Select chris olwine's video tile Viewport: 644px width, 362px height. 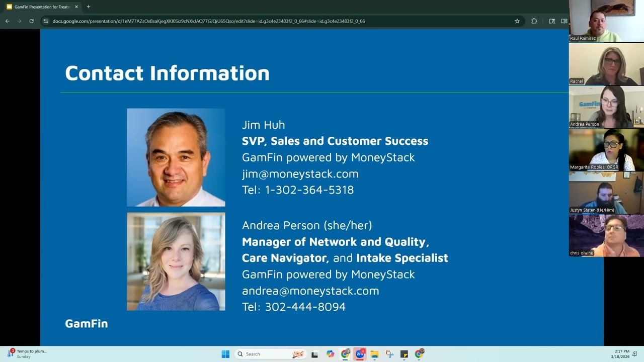606,235
